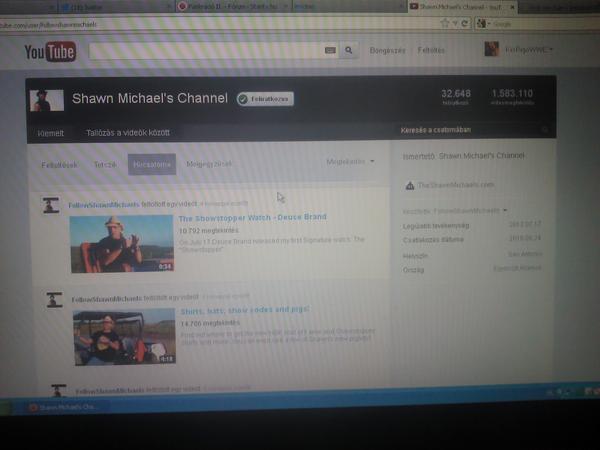Open the Shirts, hats, show codes video title
Image resolution: width=600 pixels, height=450 pixels.
(245, 310)
